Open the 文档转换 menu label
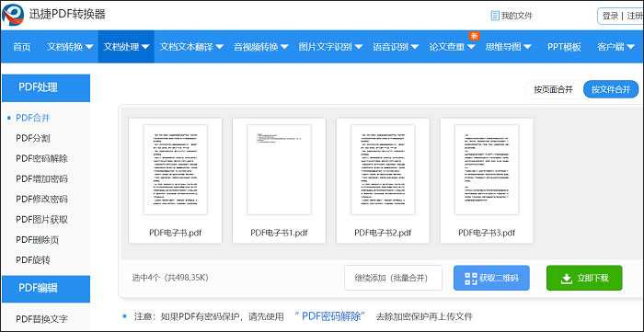The width and height of the screenshot is (644, 332). click(x=65, y=47)
